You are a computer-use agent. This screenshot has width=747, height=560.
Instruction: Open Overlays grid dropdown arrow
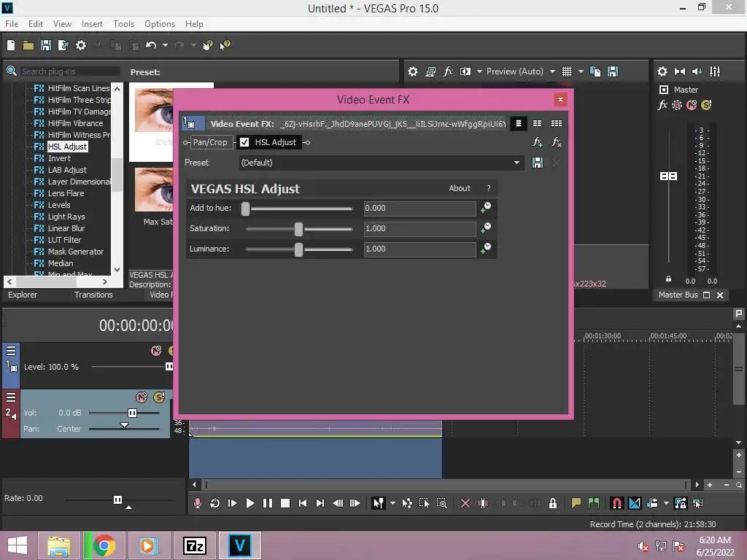pos(581,71)
